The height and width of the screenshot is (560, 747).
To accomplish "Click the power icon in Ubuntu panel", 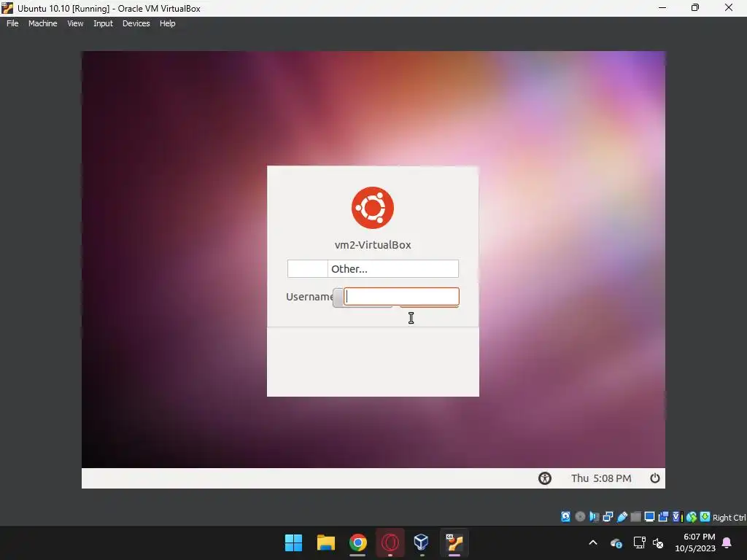I will point(655,478).
